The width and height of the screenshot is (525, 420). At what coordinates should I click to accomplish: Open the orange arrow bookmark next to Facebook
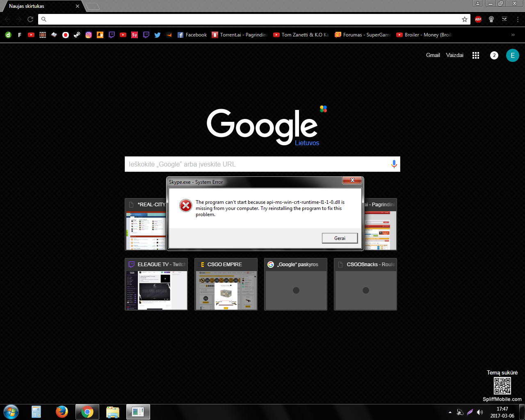[169, 35]
